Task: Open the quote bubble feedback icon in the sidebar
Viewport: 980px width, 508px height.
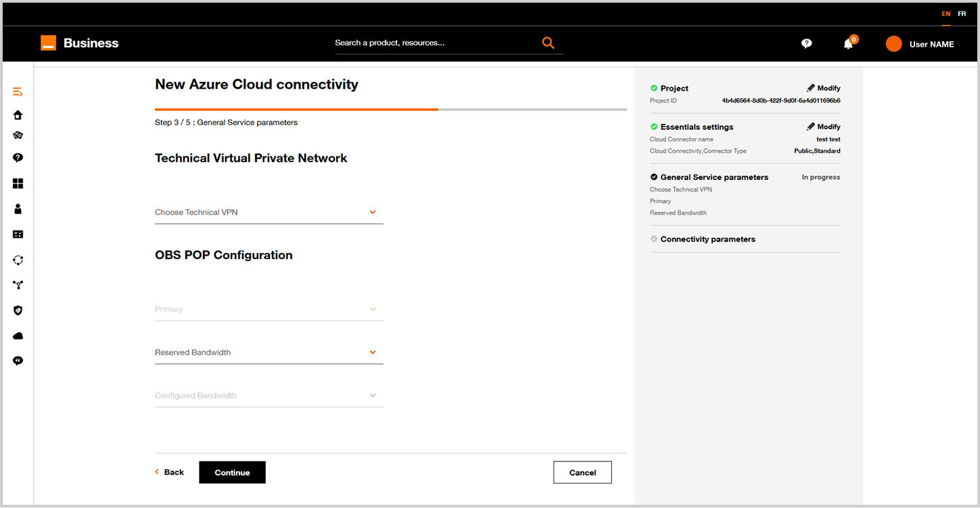Action: [x=18, y=361]
